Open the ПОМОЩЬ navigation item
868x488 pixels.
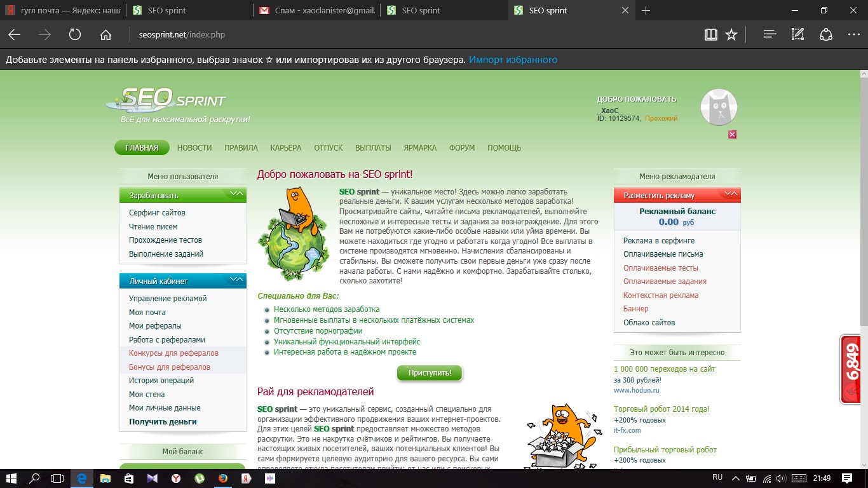505,147
